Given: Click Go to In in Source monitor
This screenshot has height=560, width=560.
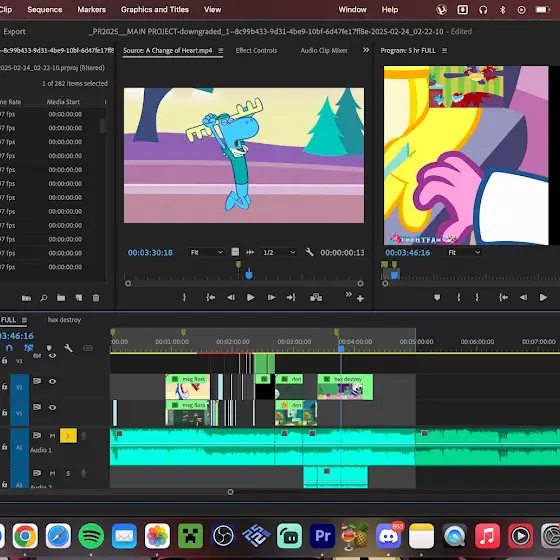Looking at the screenshot, I should pyautogui.click(x=210, y=298).
